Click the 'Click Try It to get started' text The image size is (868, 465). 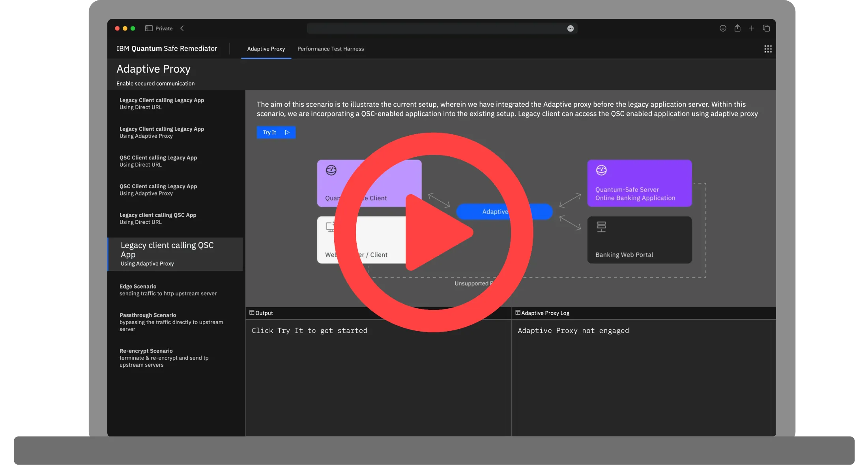(x=309, y=331)
